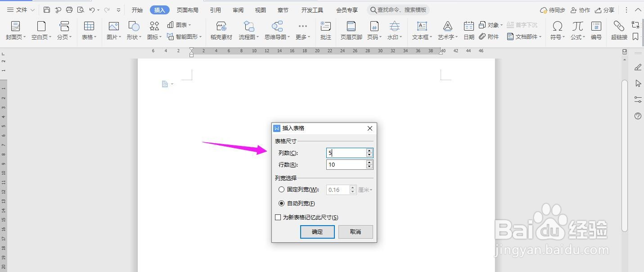Increase the column count (列数) spinner
This screenshot has width=644, height=272.
pyautogui.click(x=369, y=150)
